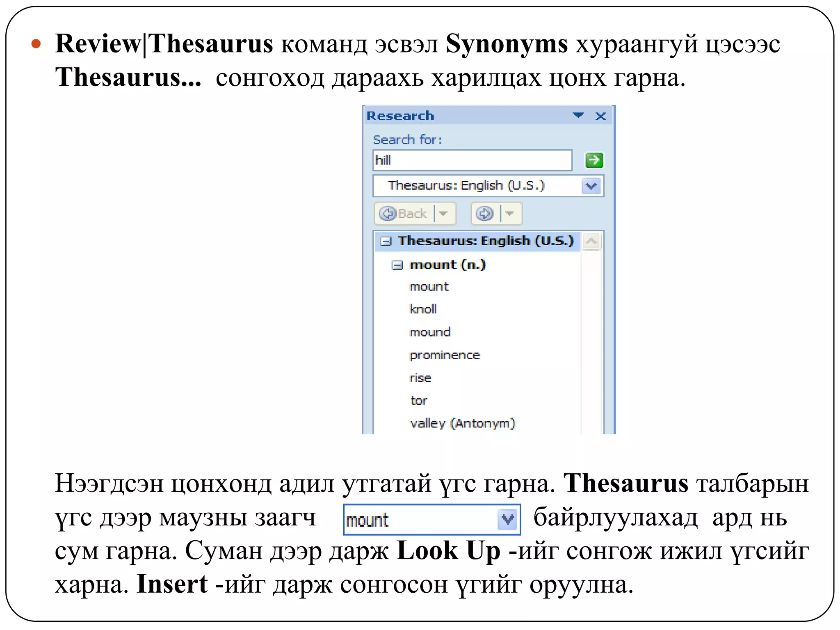Select the synonym mound
The width and height of the screenshot is (840, 630).
point(430,332)
